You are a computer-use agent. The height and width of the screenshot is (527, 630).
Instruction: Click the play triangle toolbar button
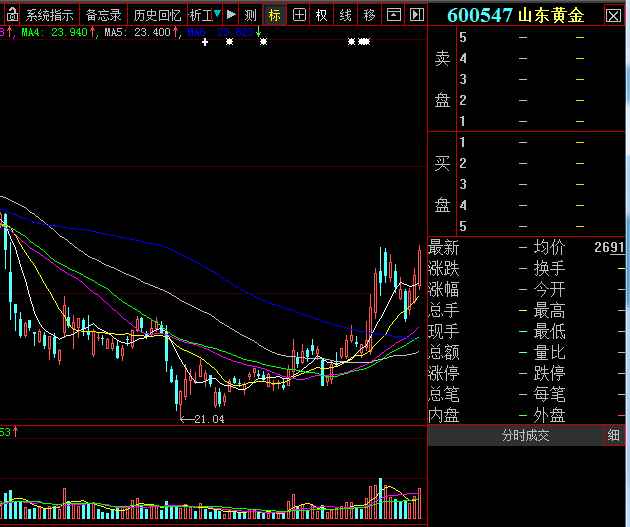[231, 15]
